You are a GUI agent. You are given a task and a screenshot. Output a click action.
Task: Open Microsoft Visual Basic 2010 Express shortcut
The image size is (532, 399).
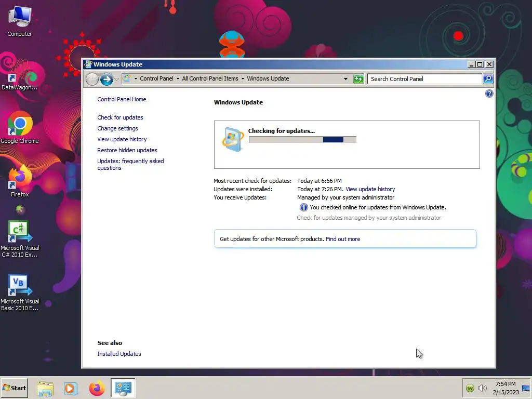(x=20, y=292)
